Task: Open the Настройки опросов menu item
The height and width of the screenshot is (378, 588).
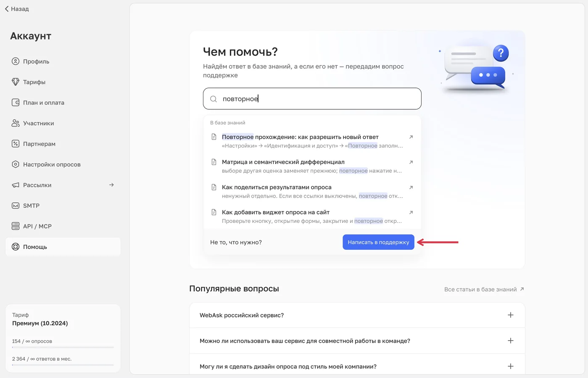Action: click(63, 164)
